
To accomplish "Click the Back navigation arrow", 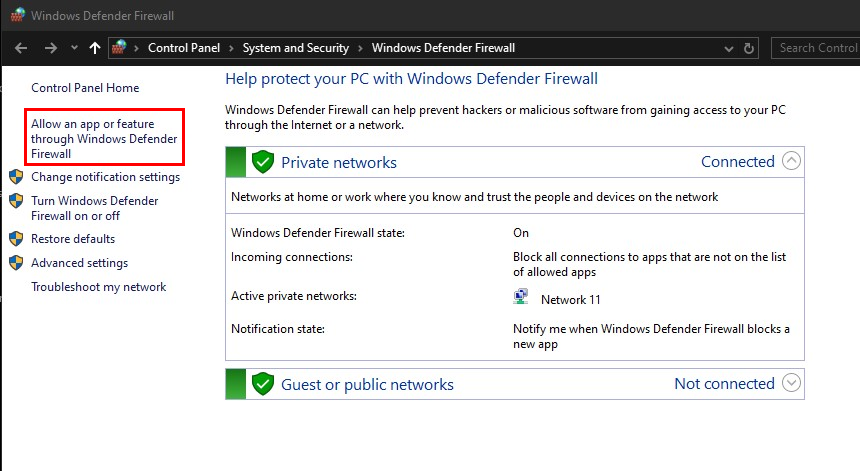I will (22, 48).
